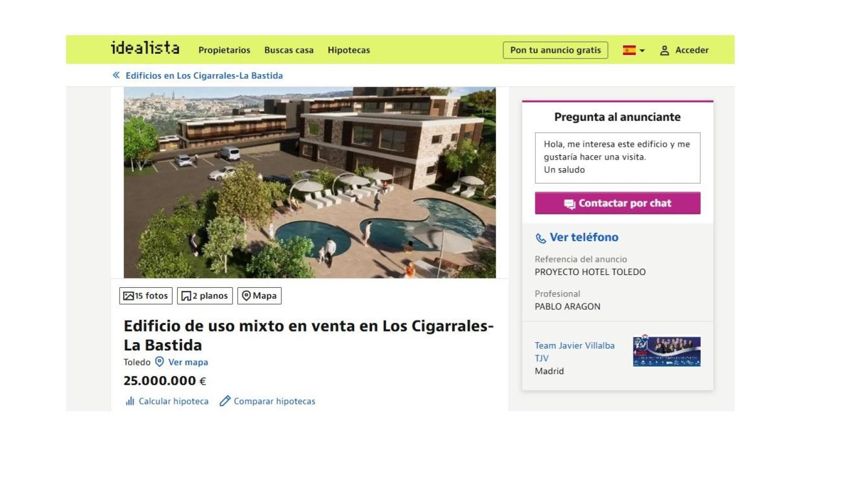Open the 15 fotos photo gallery icon
Image resolution: width=868 pixels, height=488 pixels.
pyautogui.click(x=129, y=295)
